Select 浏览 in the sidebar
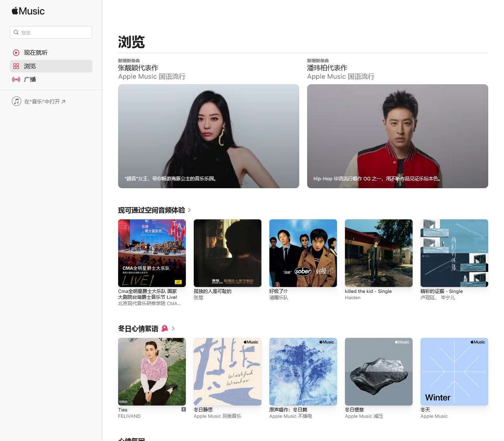This screenshot has width=504, height=441. tap(51, 66)
